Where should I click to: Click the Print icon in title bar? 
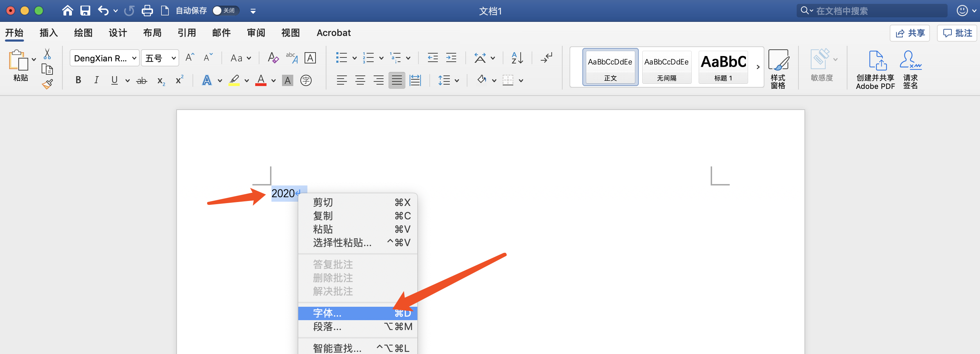147,11
